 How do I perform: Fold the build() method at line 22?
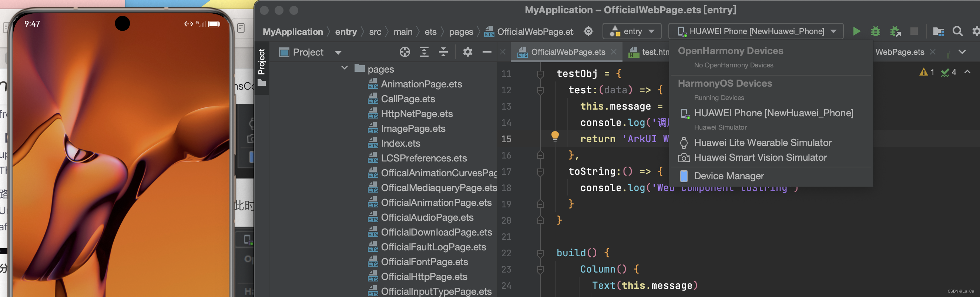click(540, 253)
